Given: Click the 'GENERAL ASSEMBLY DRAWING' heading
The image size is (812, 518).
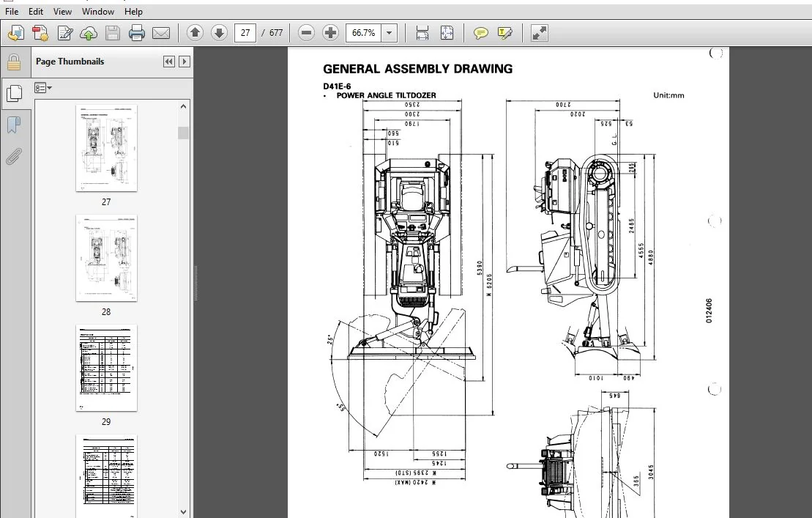Looking at the screenshot, I should tap(417, 69).
